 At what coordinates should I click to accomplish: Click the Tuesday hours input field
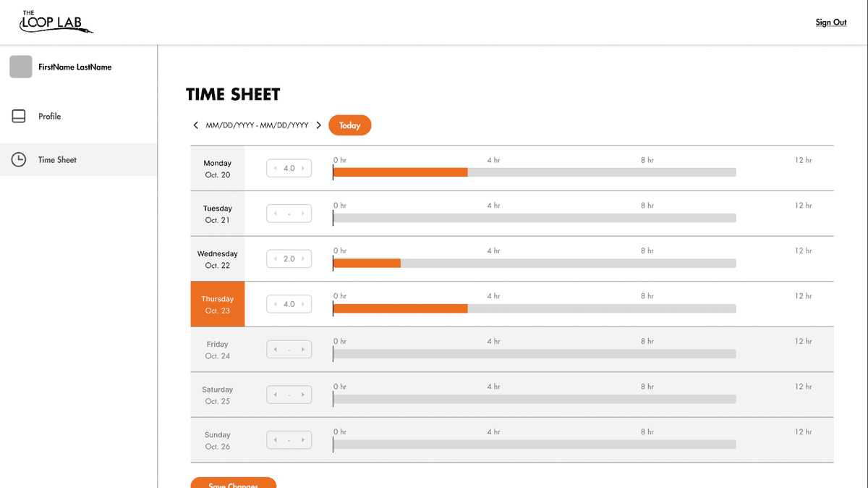click(289, 214)
